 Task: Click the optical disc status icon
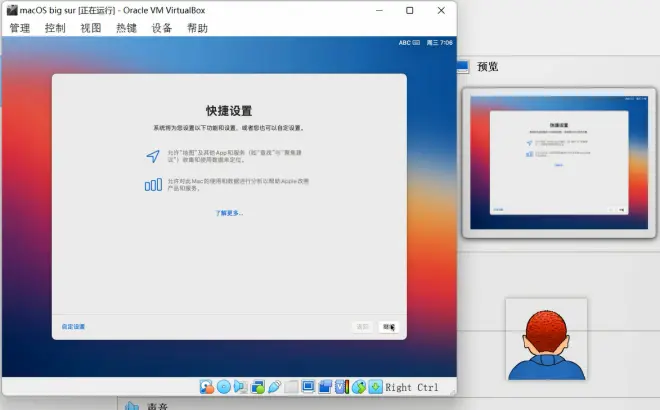click(224, 386)
